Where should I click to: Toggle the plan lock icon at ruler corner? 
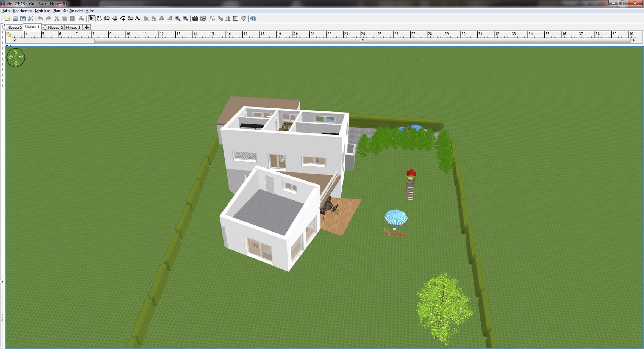click(x=9, y=35)
